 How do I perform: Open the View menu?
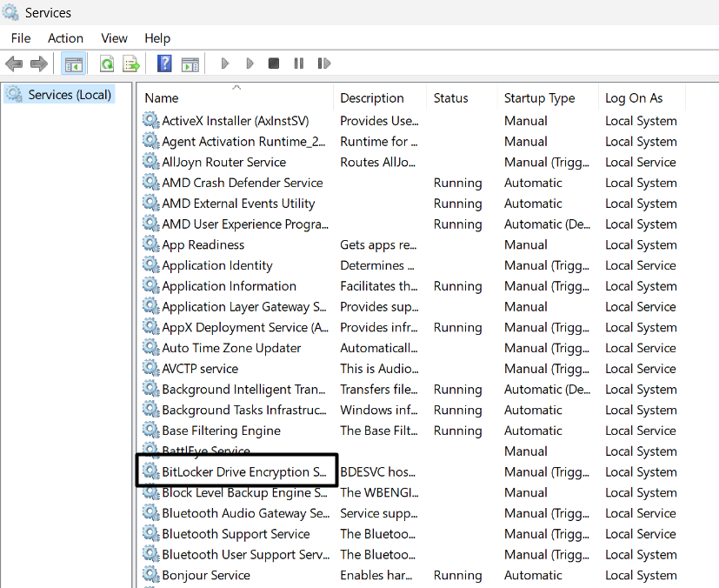(114, 38)
